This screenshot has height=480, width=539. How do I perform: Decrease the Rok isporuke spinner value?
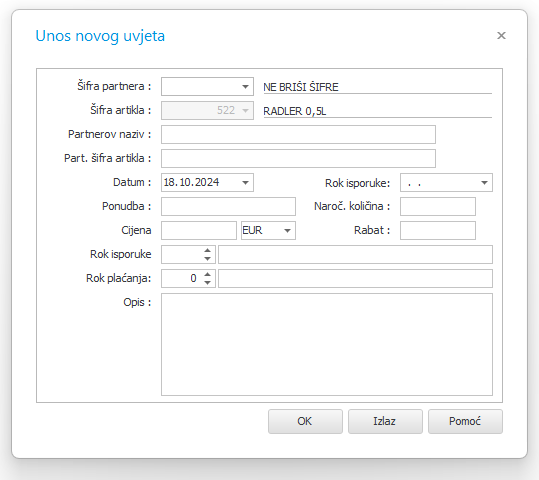[207, 259]
